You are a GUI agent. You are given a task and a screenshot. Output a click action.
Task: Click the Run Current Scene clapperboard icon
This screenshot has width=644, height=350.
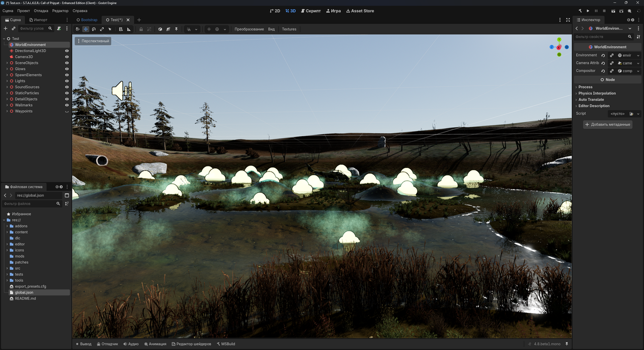click(x=613, y=11)
